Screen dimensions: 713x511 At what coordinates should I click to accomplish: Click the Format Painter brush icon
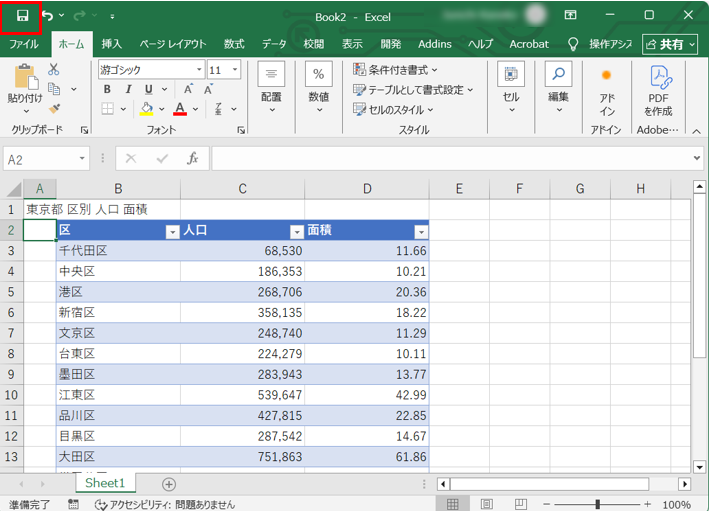pyautogui.click(x=54, y=109)
